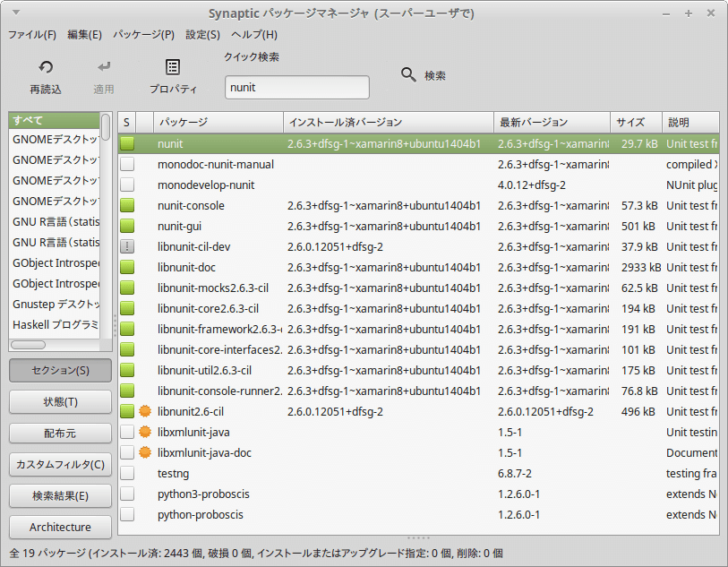Click the status box for libxmlunit-java
The width and height of the screenshot is (728, 567).
click(127, 432)
